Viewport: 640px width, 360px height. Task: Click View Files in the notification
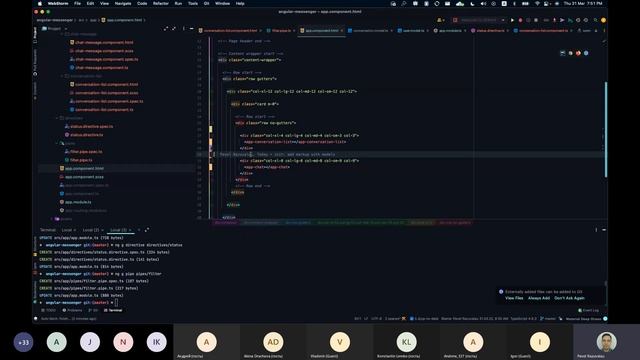pyautogui.click(x=514, y=298)
